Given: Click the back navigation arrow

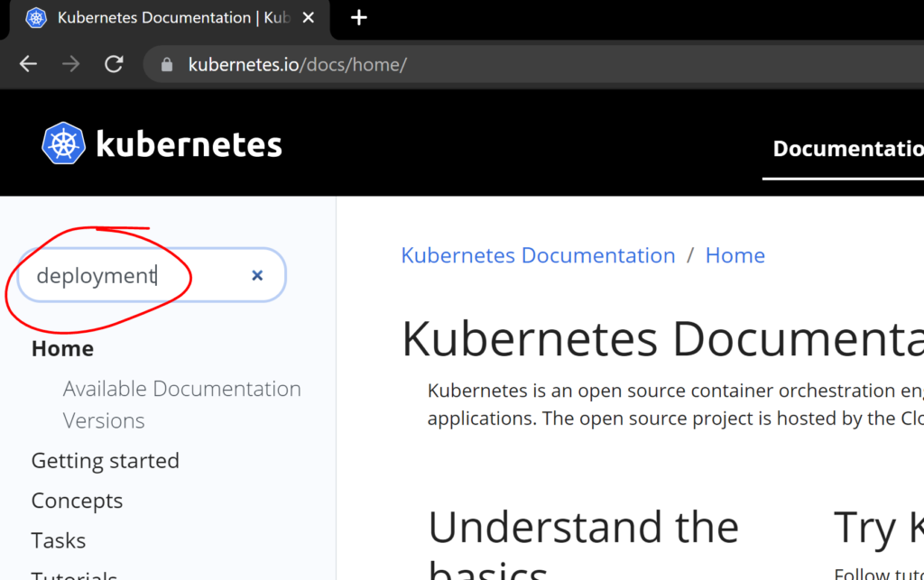Looking at the screenshot, I should click(28, 63).
